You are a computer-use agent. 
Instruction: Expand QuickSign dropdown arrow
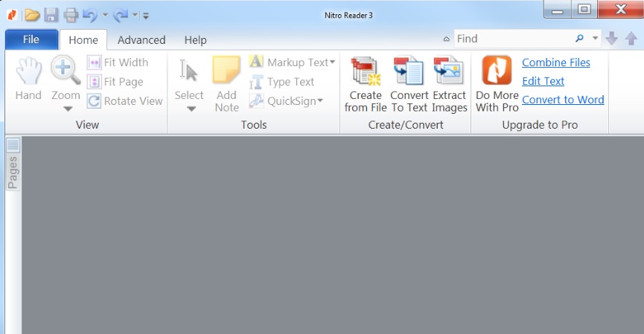[320, 100]
